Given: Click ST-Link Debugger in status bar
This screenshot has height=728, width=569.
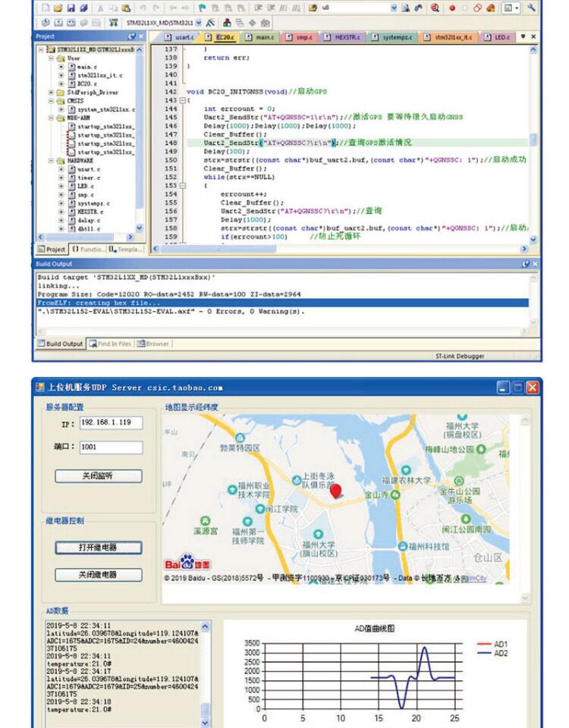Looking at the screenshot, I should (460, 356).
